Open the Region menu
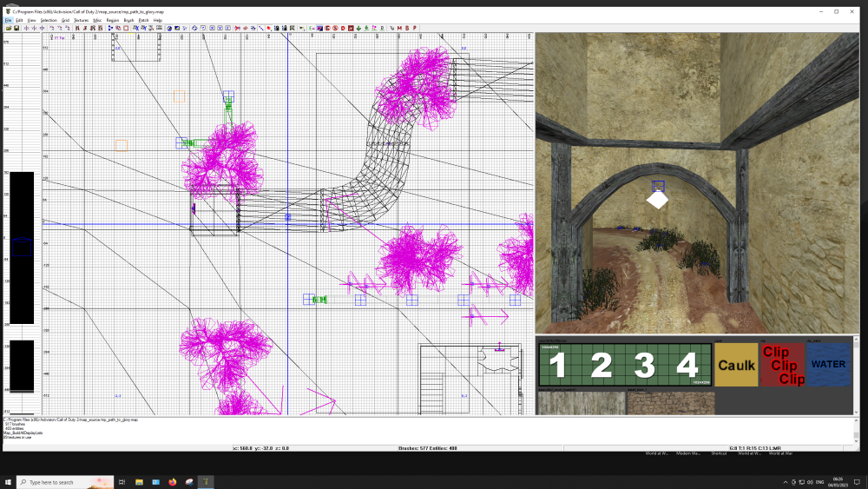Image resolution: width=868 pixels, height=489 pixels. (x=112, y=20)
